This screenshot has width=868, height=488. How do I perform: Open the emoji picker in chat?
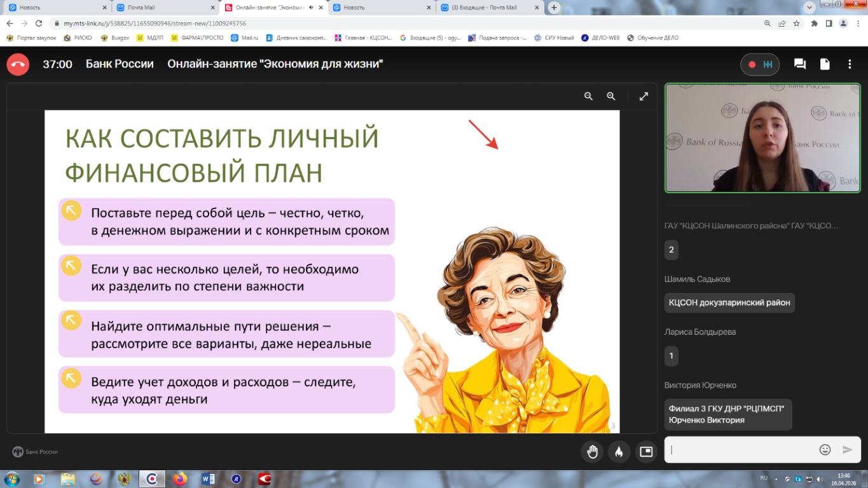825,450
